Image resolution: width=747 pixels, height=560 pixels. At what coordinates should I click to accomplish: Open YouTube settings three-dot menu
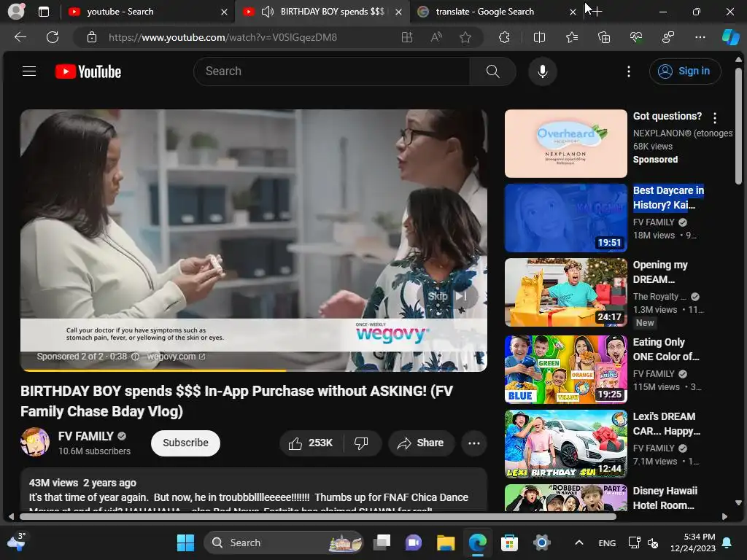point(628,71)
